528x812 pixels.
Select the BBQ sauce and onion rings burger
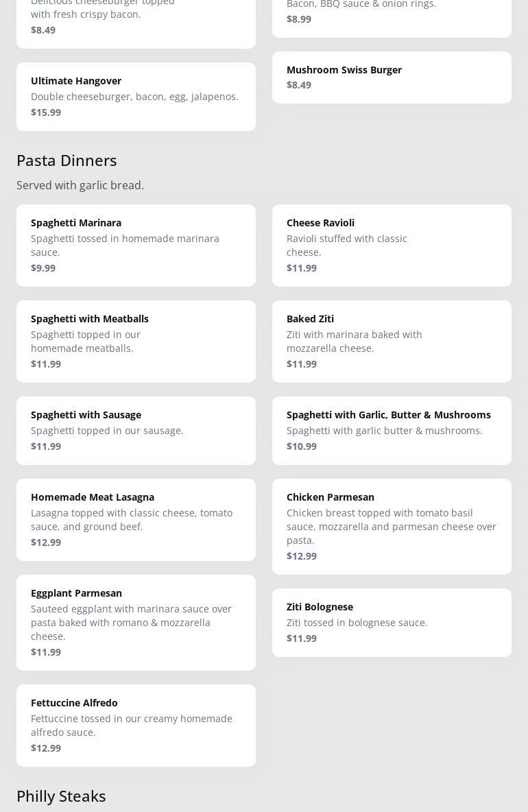click(x=392, y=14)
